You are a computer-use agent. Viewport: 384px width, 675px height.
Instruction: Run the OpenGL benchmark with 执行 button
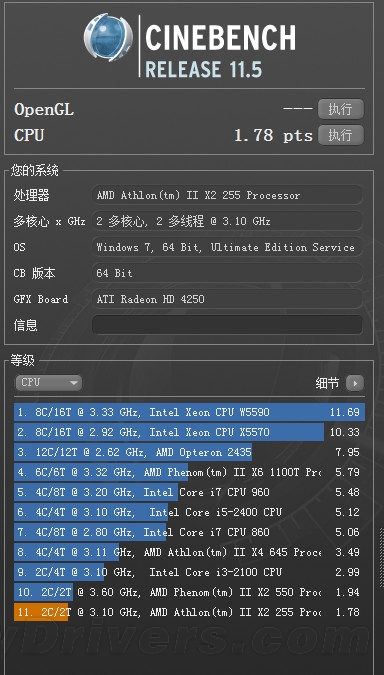pos(341,109)
